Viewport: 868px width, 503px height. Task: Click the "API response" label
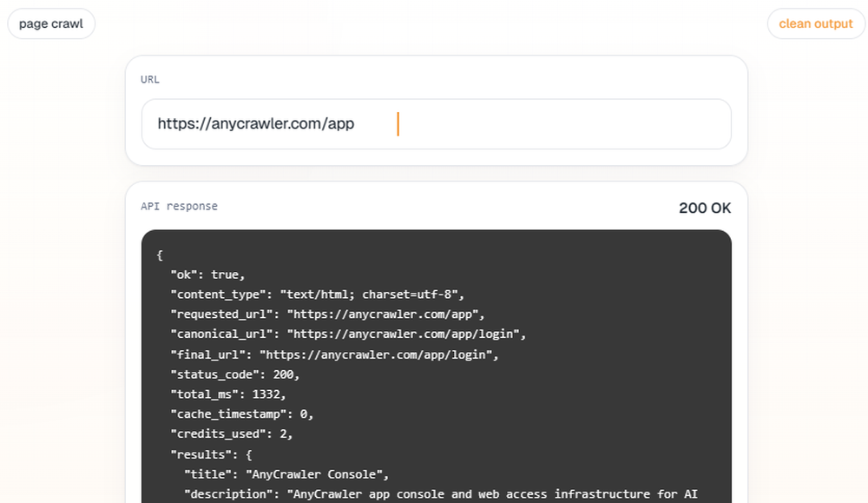coord(179,206)
